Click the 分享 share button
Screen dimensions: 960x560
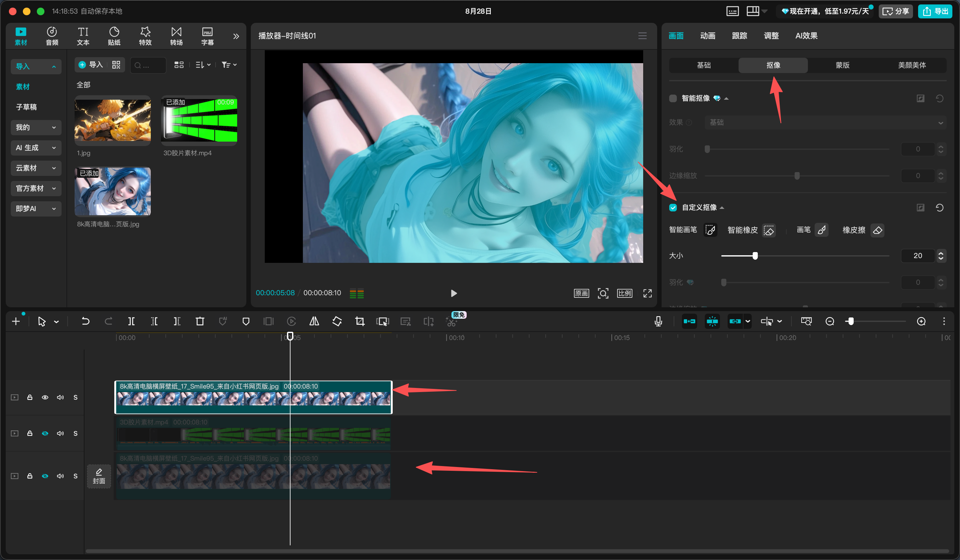[896, 11]
